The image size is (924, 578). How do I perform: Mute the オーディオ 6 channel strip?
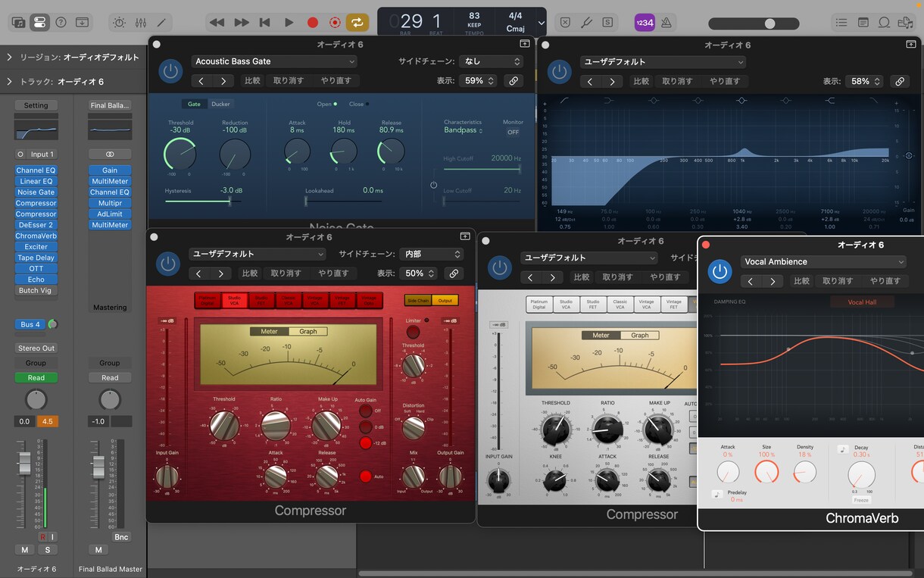[25, 549]
